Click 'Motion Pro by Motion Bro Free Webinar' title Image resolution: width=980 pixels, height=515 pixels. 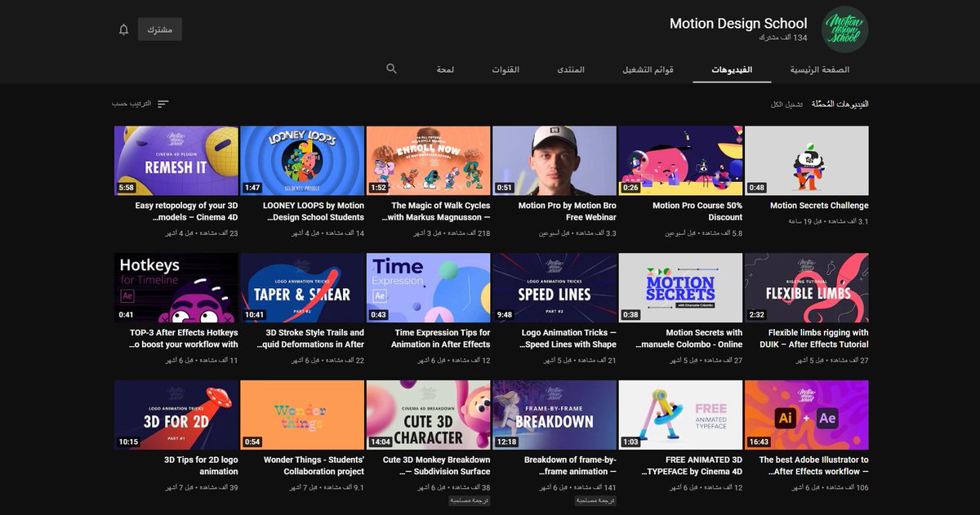click(x=567, y=211)
